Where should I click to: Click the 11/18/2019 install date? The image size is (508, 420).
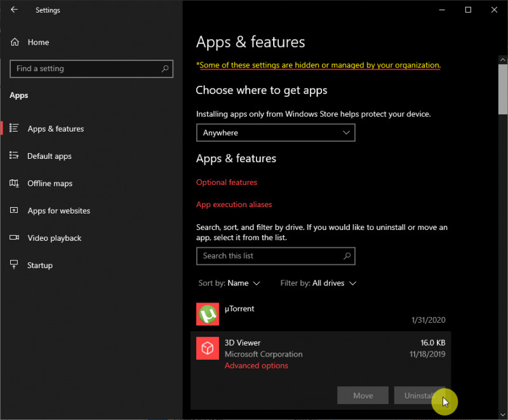click(427, 354)
